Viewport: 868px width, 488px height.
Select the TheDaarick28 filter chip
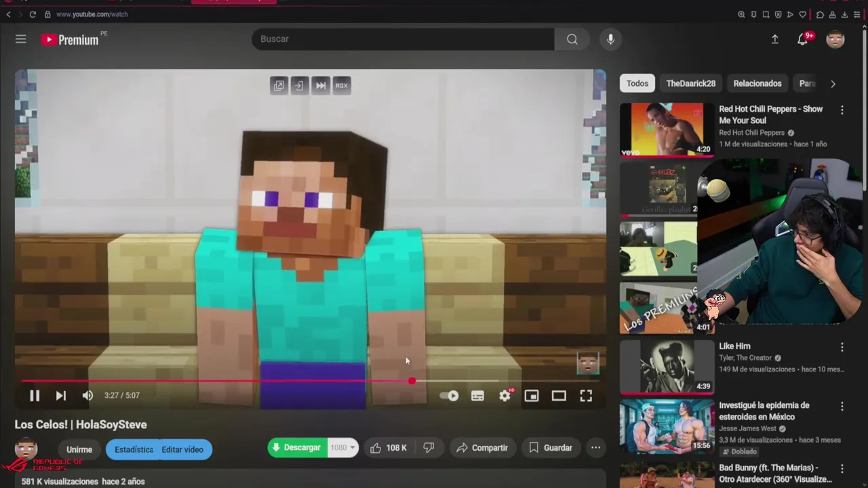(690, 83)
